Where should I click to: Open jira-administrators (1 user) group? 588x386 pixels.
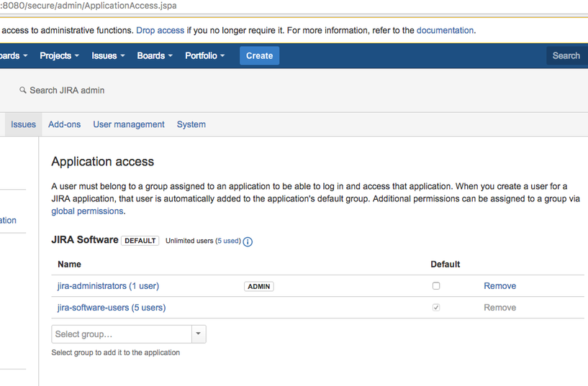tap(108, 286)
